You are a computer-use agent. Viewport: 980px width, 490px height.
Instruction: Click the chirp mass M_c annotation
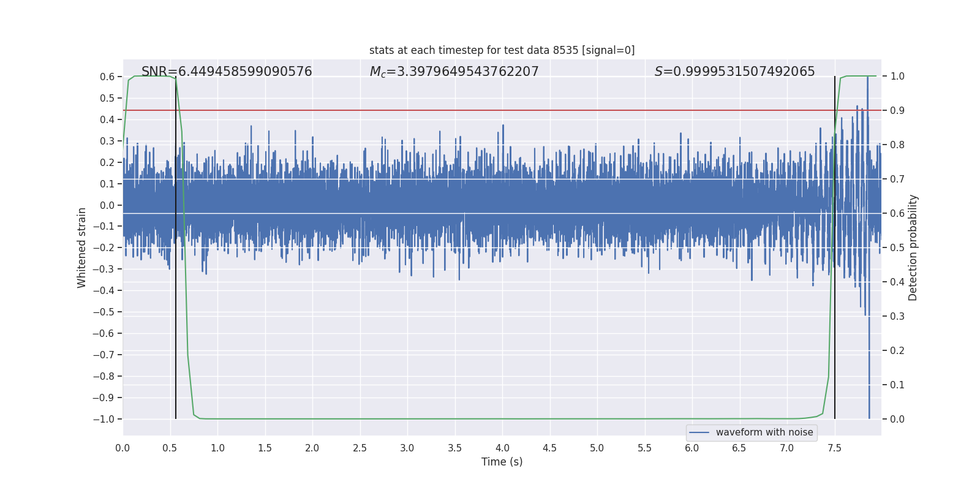click(x=454, y=72)
